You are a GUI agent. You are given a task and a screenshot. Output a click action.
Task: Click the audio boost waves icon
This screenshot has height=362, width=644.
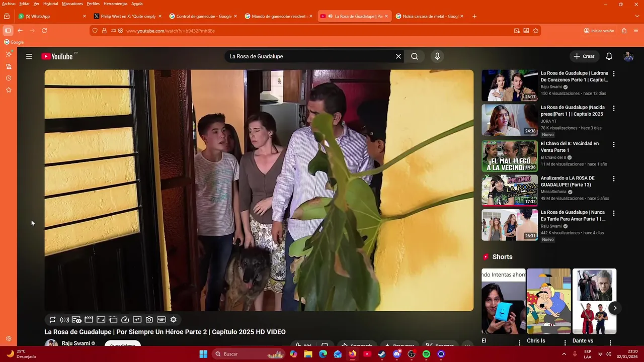tap(64, 319)
